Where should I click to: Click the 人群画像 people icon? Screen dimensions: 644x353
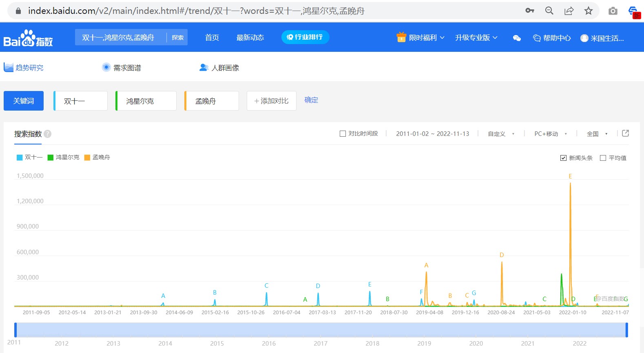204,67
